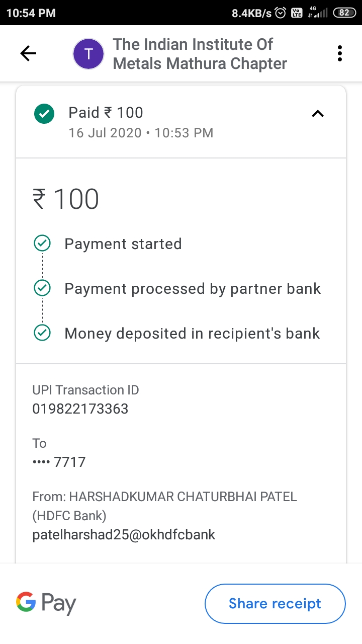Tap the From HARSHADKUMAR CHATURBHAI PATEL line

(x=164, y=497)
